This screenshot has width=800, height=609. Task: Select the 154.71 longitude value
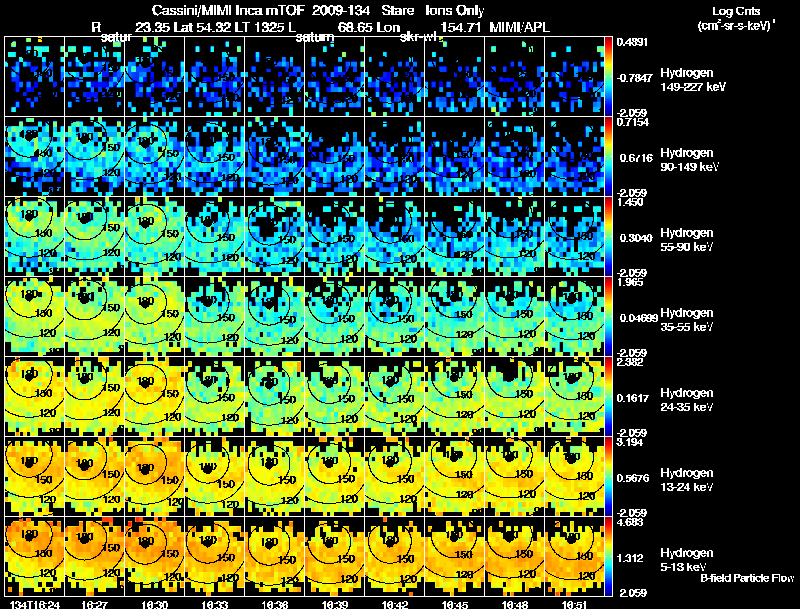(x=461, y=28)
